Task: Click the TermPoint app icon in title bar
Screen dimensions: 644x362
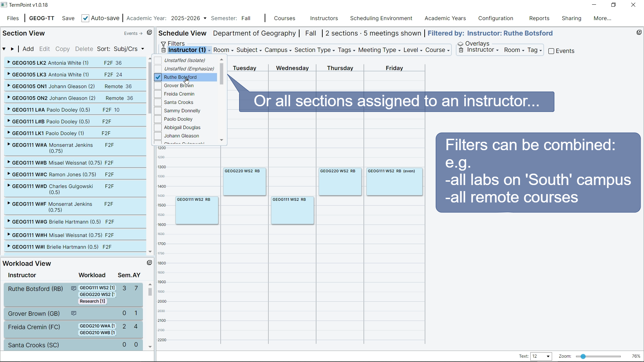Action: (4, 5)
